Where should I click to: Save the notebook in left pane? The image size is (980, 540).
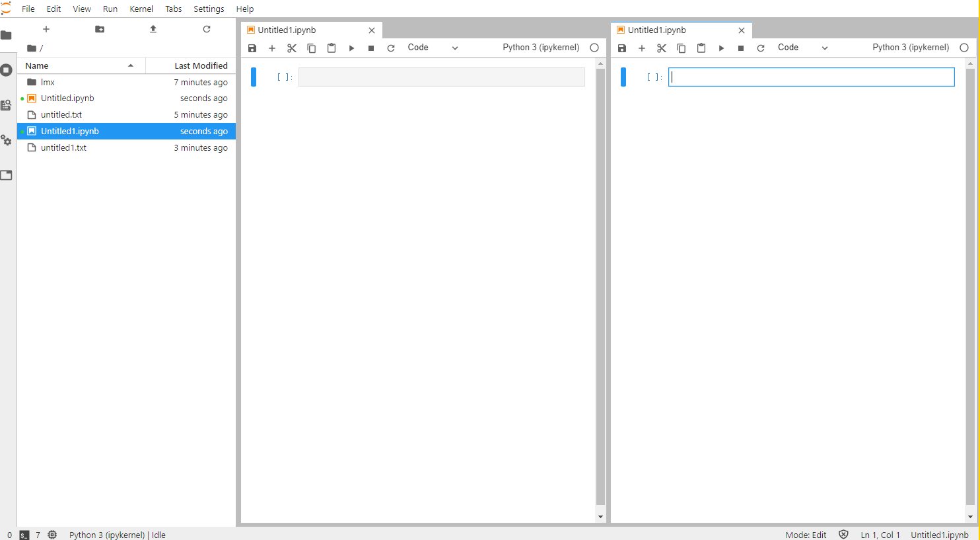coord(252,48)
